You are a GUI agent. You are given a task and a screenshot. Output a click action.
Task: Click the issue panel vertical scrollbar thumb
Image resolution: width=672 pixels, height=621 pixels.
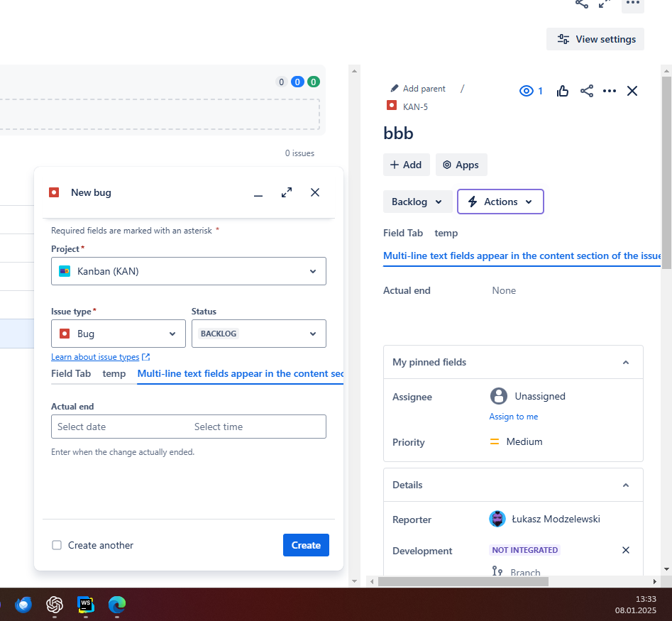[x=666, y=172]
